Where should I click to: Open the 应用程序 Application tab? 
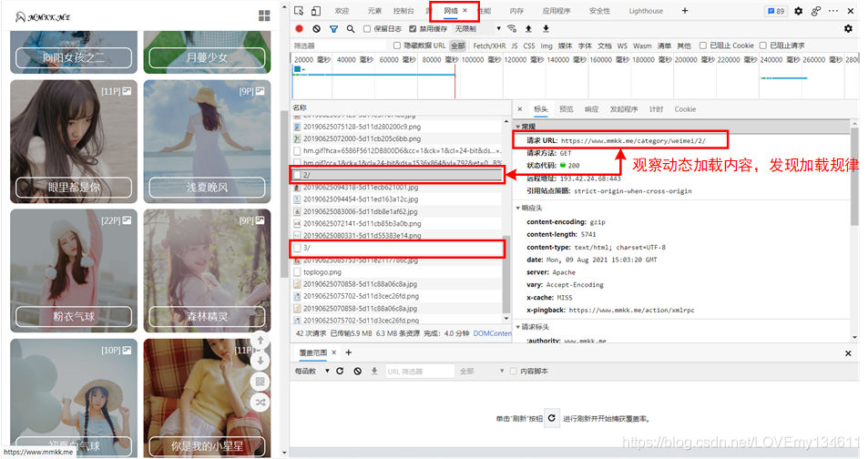tap(557, 11)
